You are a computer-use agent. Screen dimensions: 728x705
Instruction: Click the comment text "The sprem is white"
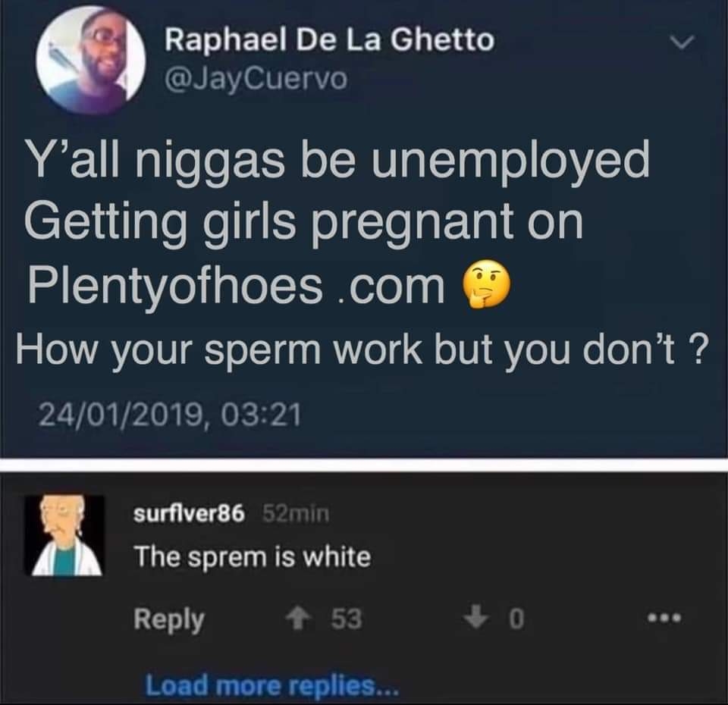pos(253,557)
